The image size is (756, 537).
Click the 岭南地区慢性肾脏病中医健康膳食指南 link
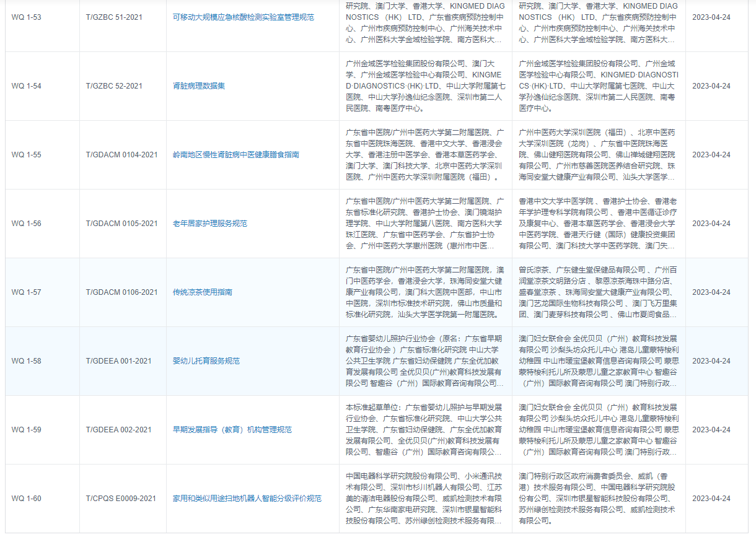pos(235,155)
